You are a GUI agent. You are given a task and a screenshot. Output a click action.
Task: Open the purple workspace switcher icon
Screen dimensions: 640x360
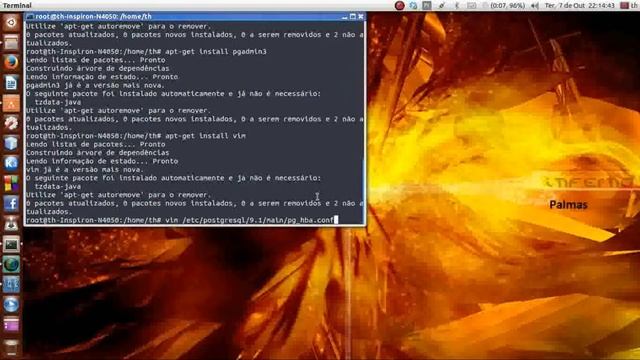pos(11,325)
